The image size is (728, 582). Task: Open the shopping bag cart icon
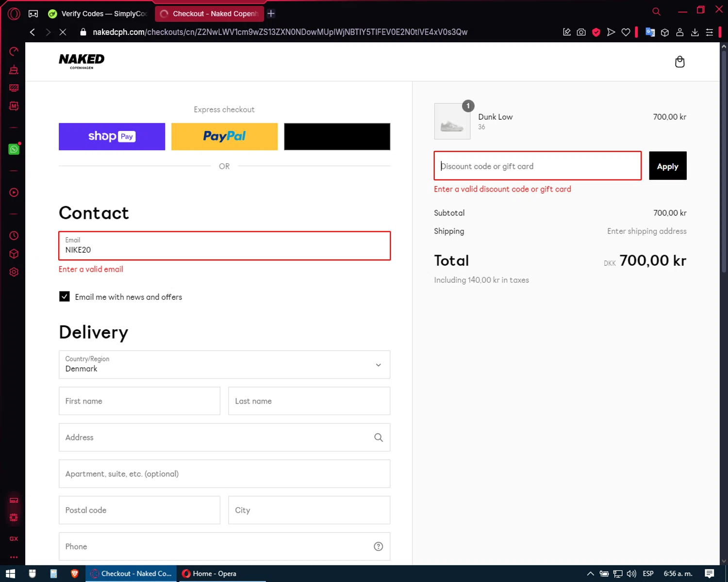pyautogui.click(x=679, y=62)
